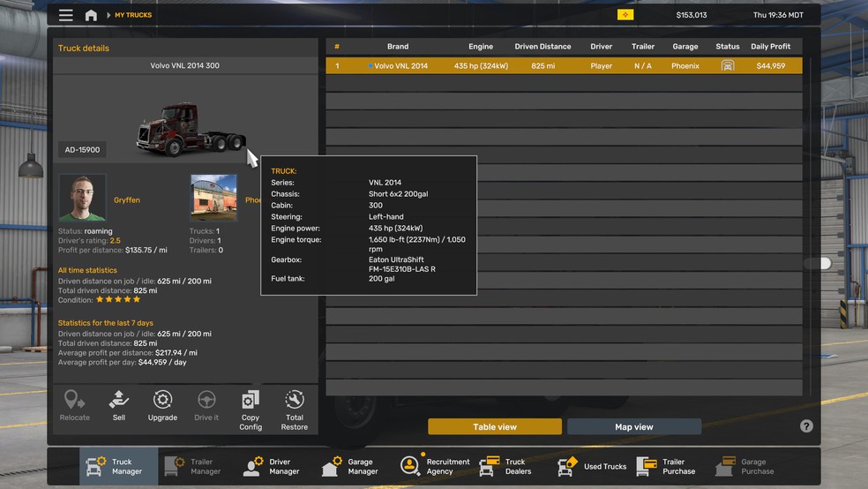Sort by the Trailer column header
This screenshot has height=489, width=868.
tap(643, 47)
